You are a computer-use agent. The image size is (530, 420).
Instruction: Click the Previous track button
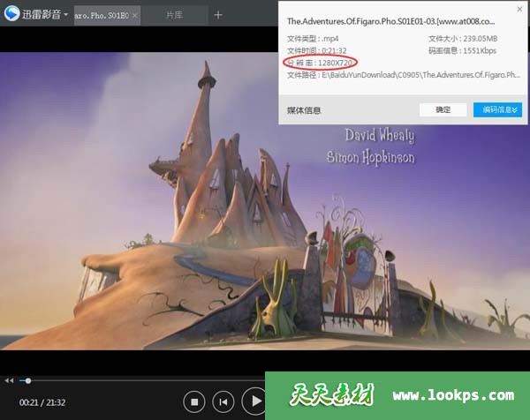point(224,401)
